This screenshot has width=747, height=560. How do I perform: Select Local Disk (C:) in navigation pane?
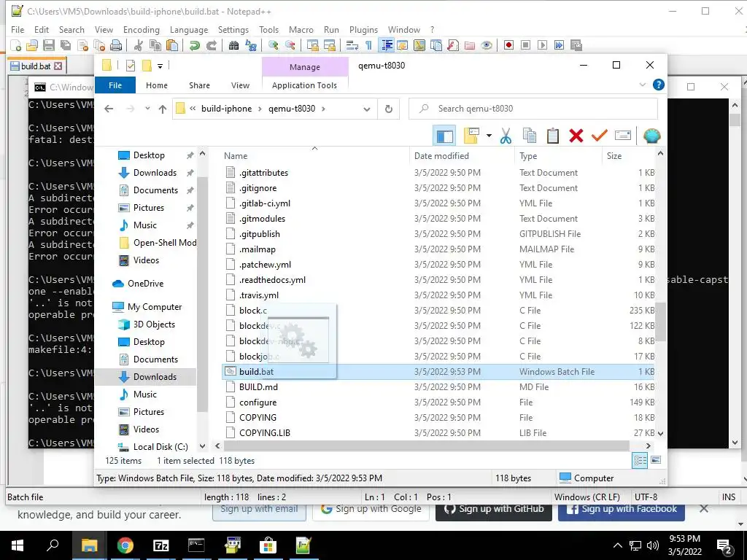click(x=160, y=447)
